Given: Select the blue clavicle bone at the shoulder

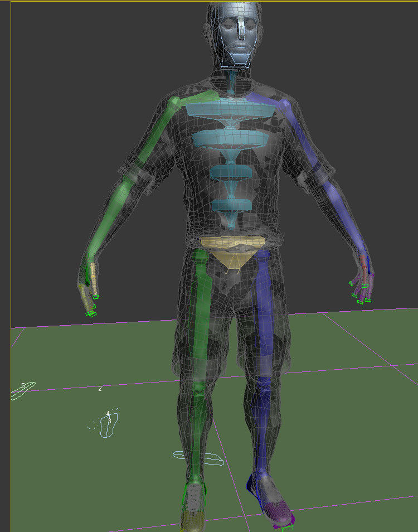Looking at the screenshot, I should (264, 100).
